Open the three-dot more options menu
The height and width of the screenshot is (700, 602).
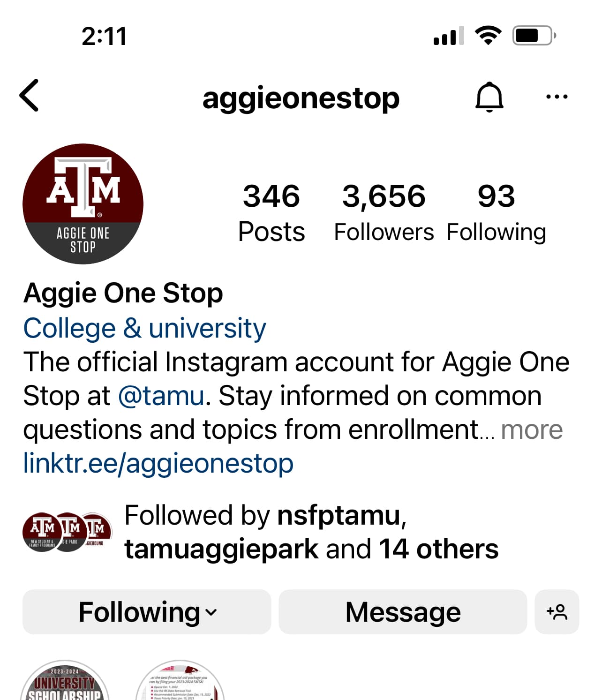(557, 97)
